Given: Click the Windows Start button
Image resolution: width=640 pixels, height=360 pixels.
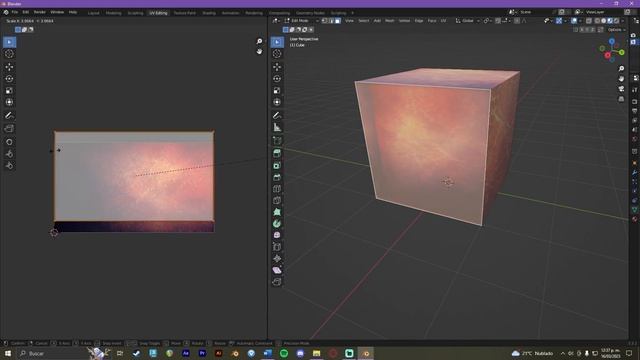Looking at the screenshot, I should coord(8,353).
